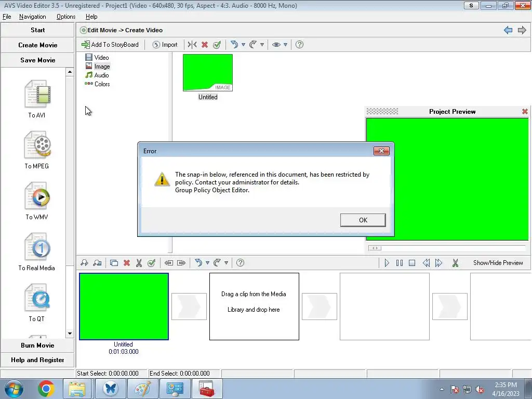Open Help and Register section
Screen dimensions: 532x399
click(37, 360)
